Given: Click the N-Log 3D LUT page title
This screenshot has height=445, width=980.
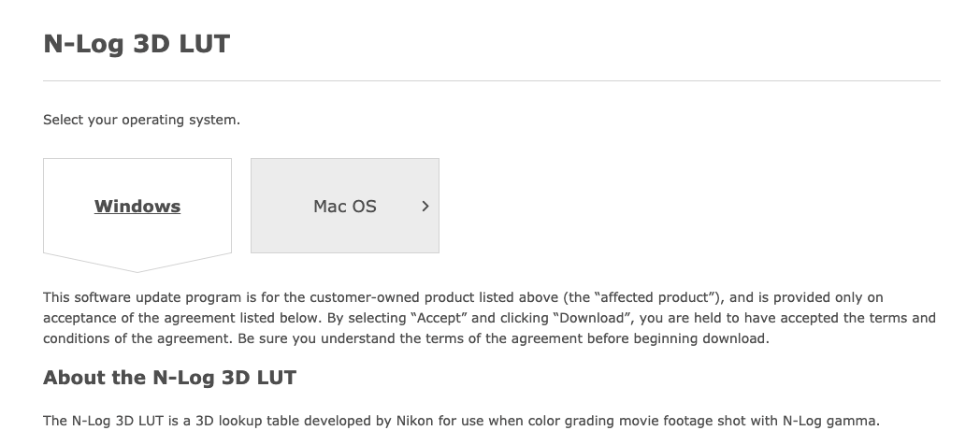Looking at the screenshot, I should (137, 43).
